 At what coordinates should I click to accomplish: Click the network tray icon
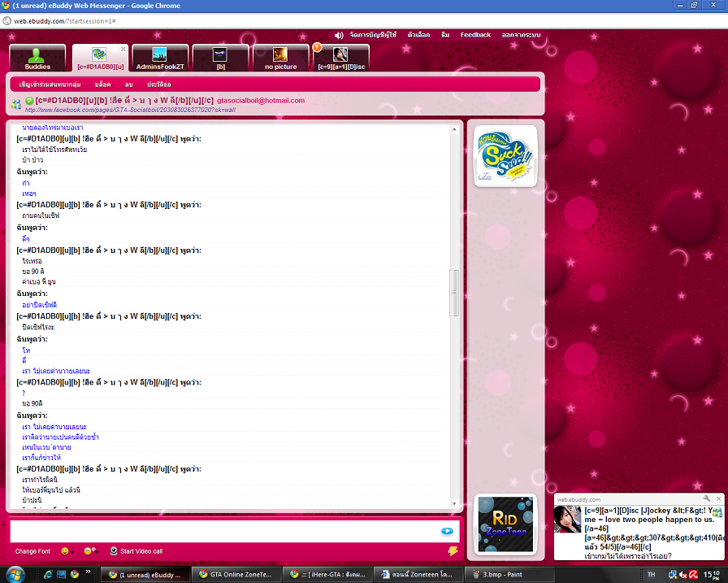click(672, 575)
